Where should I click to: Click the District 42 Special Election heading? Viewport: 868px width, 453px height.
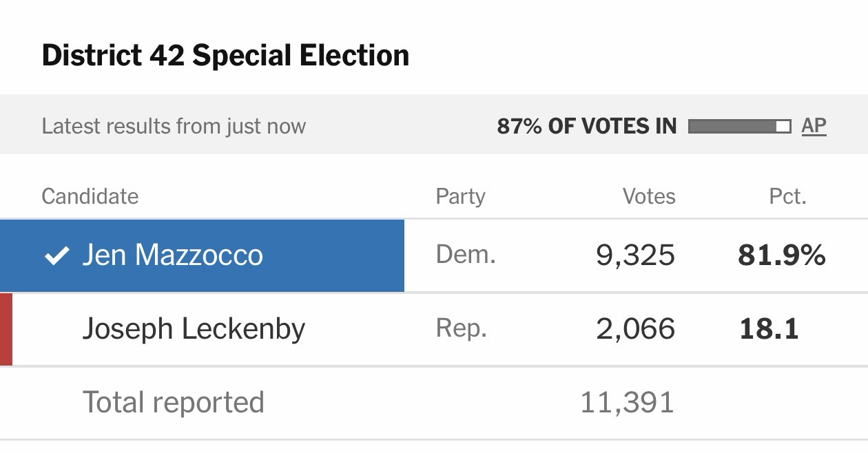(x=225, y=55)
